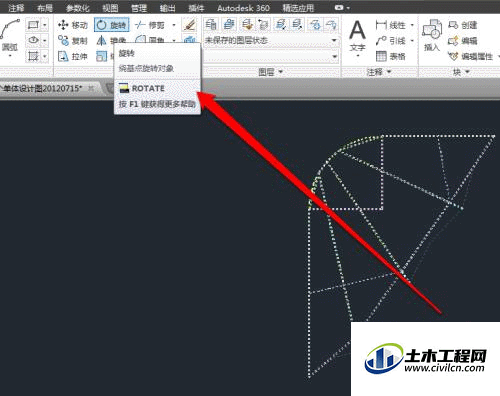The image size is (500, 396).
Task: Select the Move (移动) tool
Action: (73, 25)
